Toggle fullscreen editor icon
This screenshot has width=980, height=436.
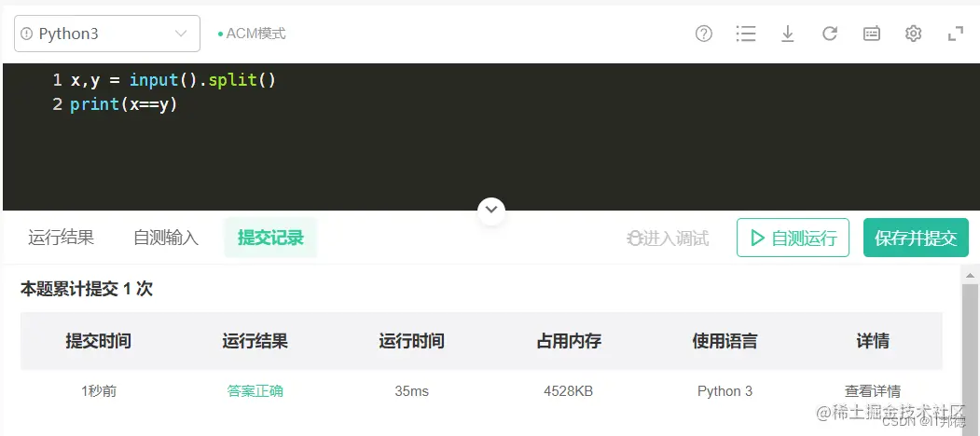[x=956, y=34]
